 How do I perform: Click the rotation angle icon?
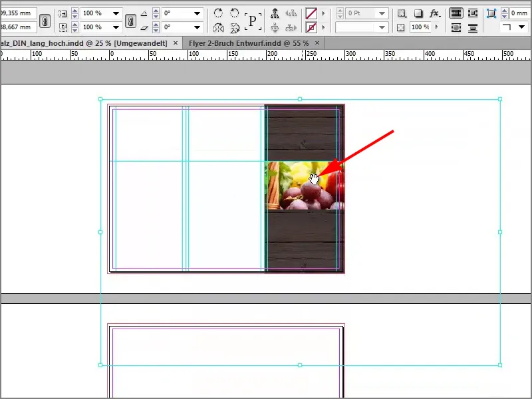(144, 13)
